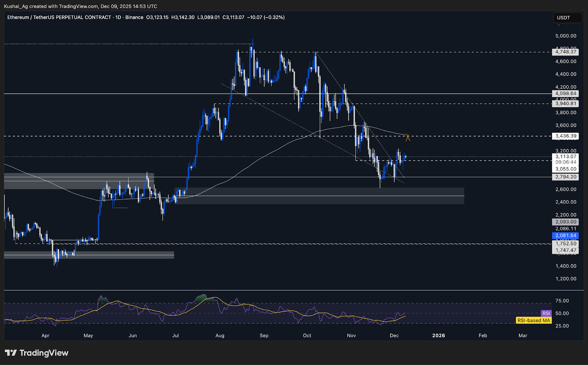Select the orange X marker near the moving average
The height and width of the screenshot is (365, 588).
pyautogui.click(x=407, y=137)
